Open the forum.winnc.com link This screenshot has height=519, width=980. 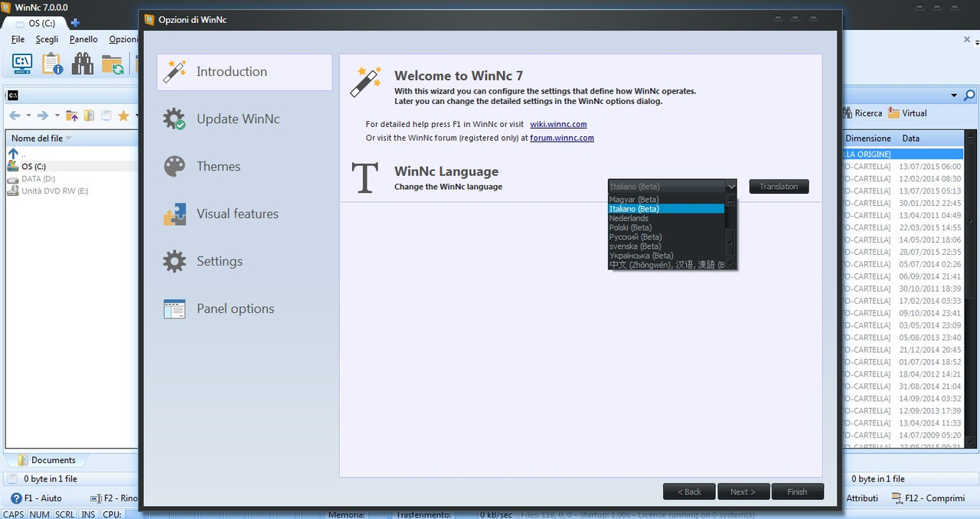tap(562, 138)
